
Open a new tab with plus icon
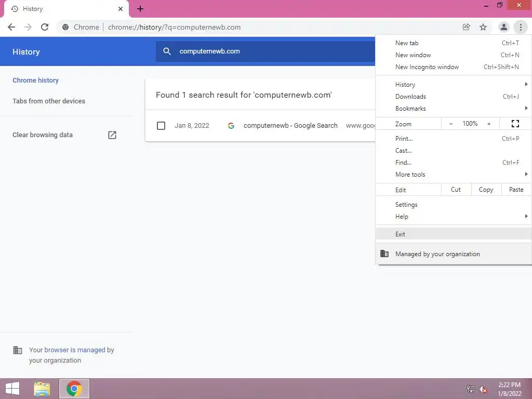point(140,9)
